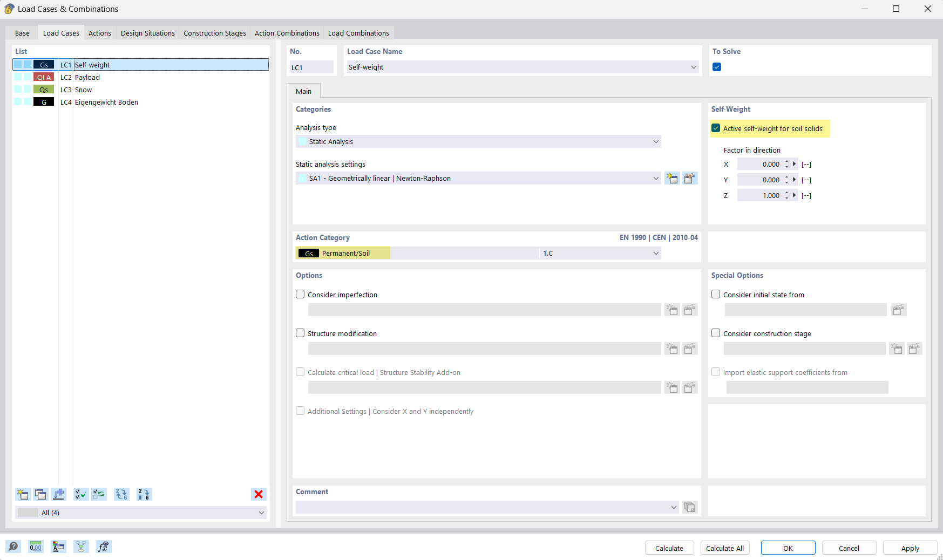Edit initial state icon under Special Options
Image resolution: width=943 pixels, height=560 pixels.
point(899,310)
